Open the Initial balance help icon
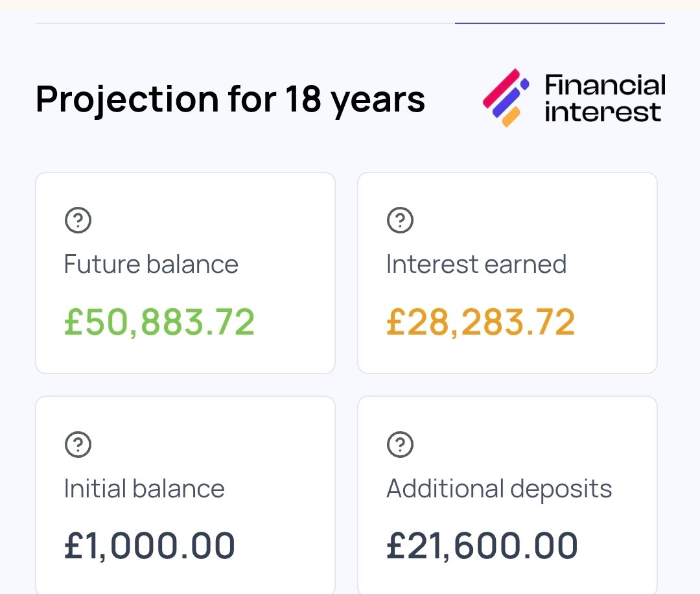This screenshot has height=594, width=700. [x=78, y=444]
